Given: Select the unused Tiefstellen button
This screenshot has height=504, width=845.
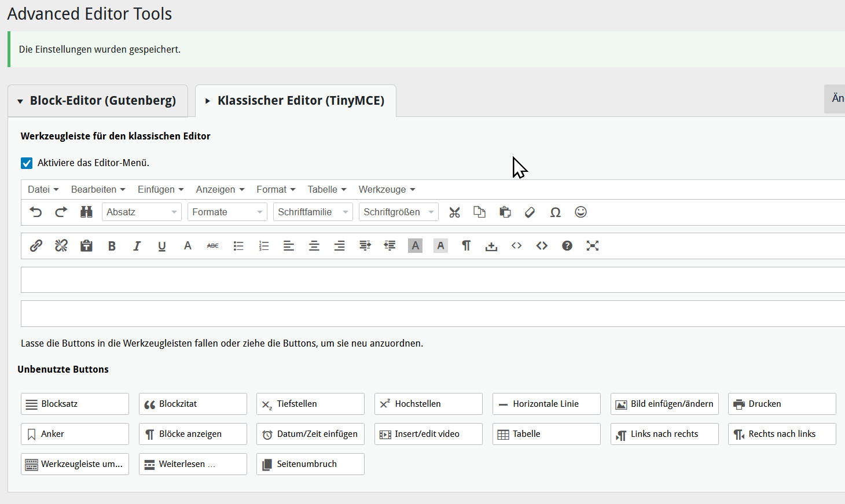Looking at the screenshot, I should coord(310,404).
